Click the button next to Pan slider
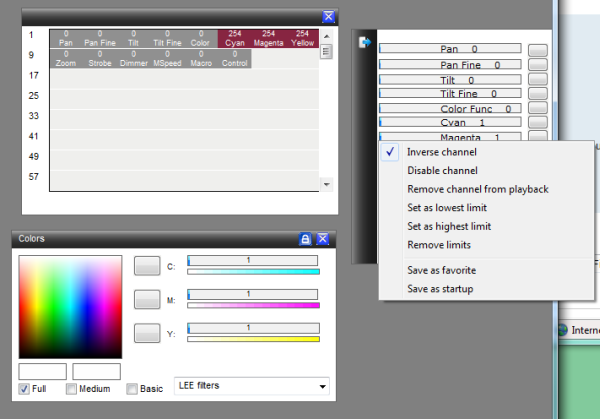This screenshot has height=419, width=600. coord(538,50)
